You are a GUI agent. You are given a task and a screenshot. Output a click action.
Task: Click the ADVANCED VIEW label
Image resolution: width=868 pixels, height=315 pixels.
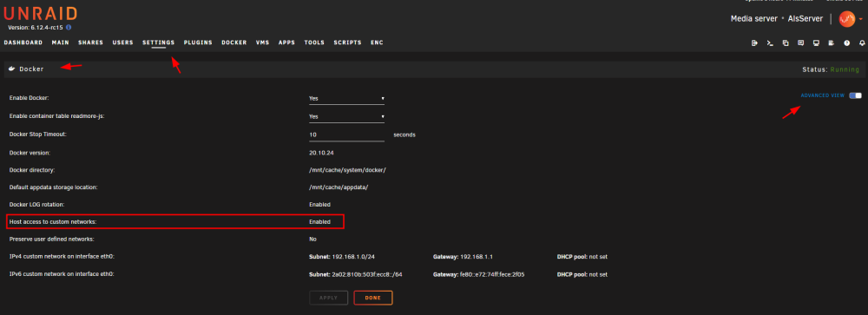823,95
